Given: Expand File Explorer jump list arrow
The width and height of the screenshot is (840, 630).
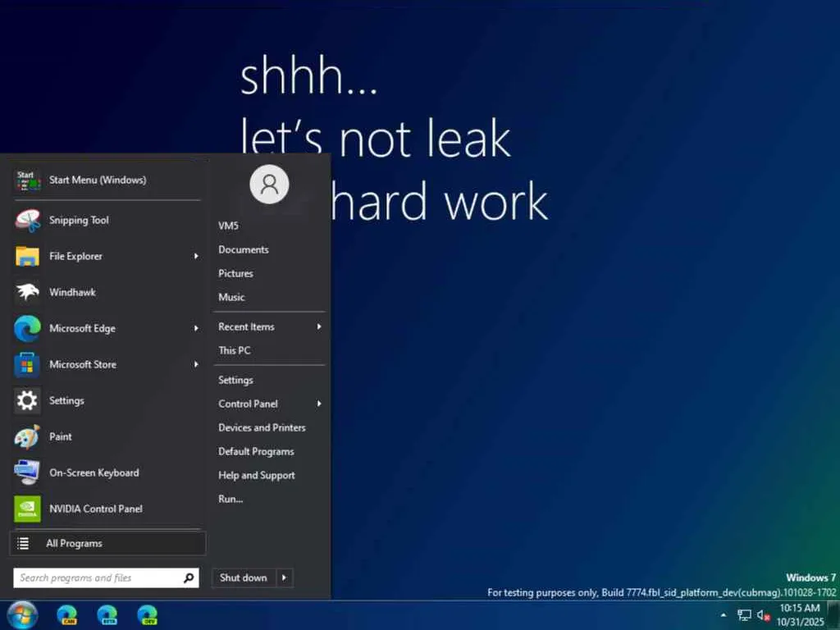Looking at the screenshot, I should coord(196,256).
